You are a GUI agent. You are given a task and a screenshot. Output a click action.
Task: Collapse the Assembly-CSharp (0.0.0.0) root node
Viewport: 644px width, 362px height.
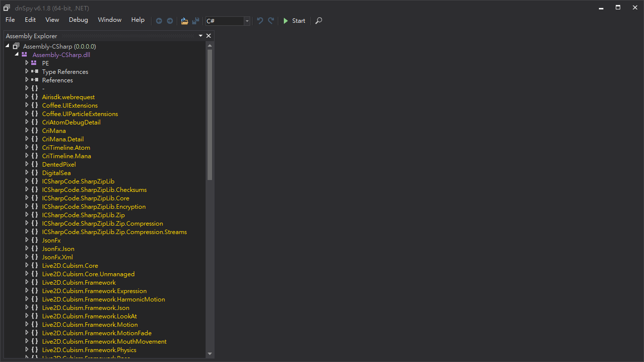7,46
